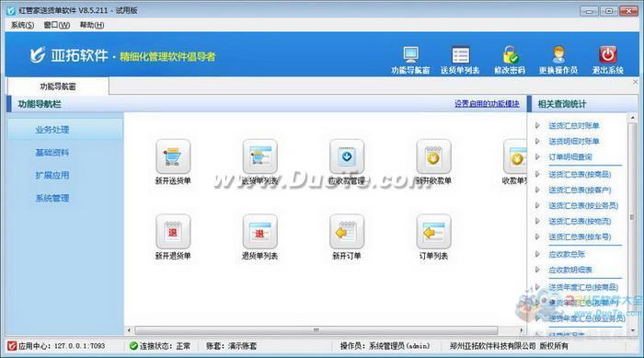Expand the 送货汇总对账单 arrow
The image size is (644, 358).
click(537, 125)
